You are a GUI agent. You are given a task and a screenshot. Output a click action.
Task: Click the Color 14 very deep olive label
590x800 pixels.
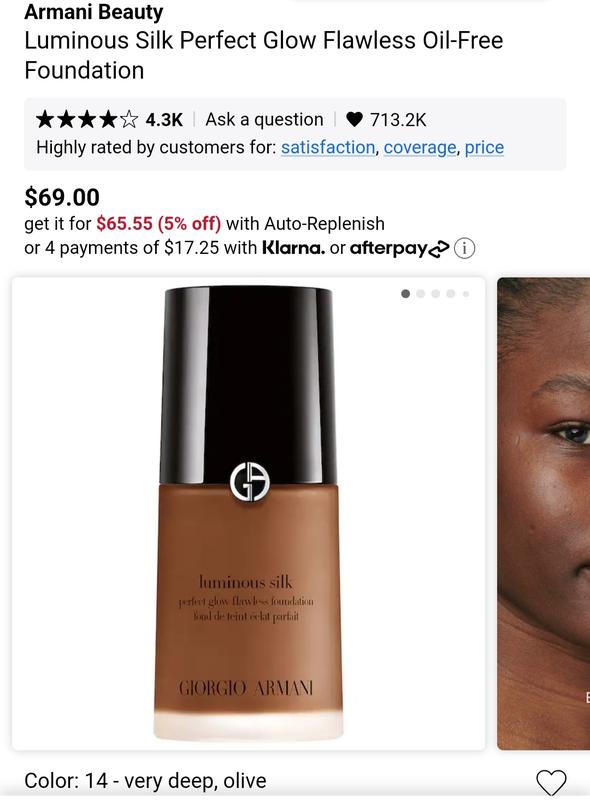[x=145, y=781]
